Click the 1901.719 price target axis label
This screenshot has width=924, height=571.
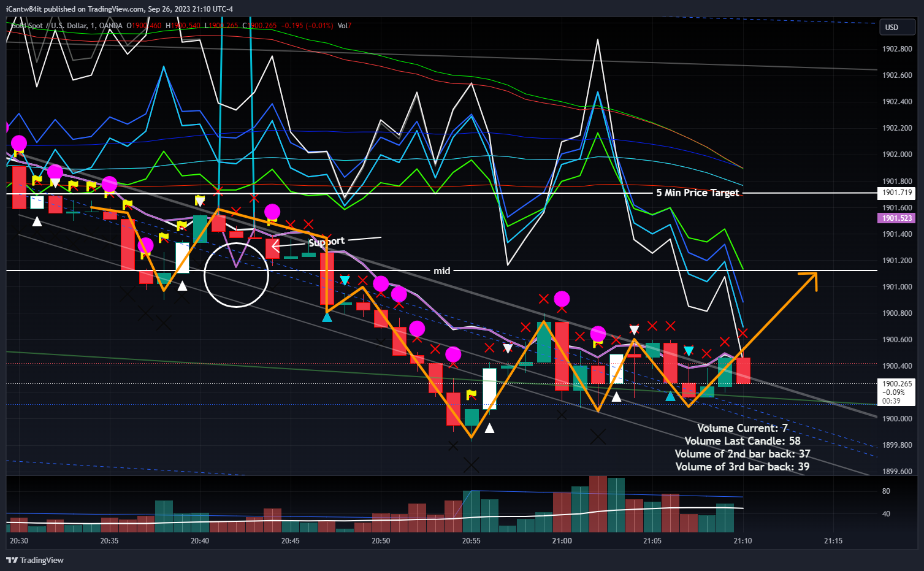[897, 193]
